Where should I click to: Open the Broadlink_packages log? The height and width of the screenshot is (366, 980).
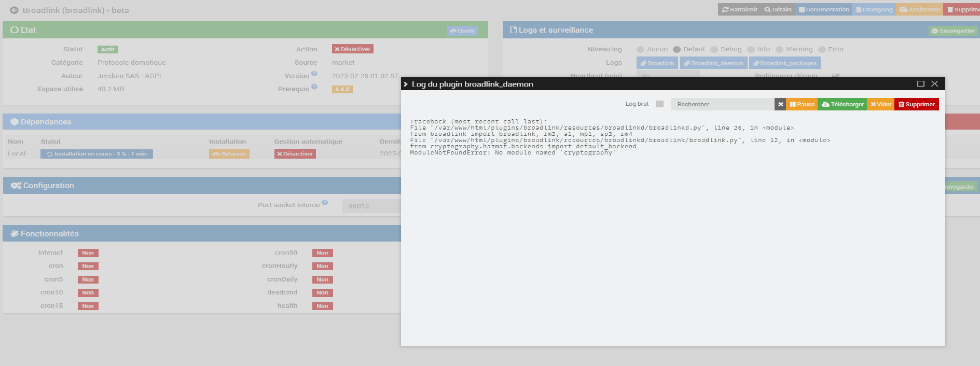[785, 63]
